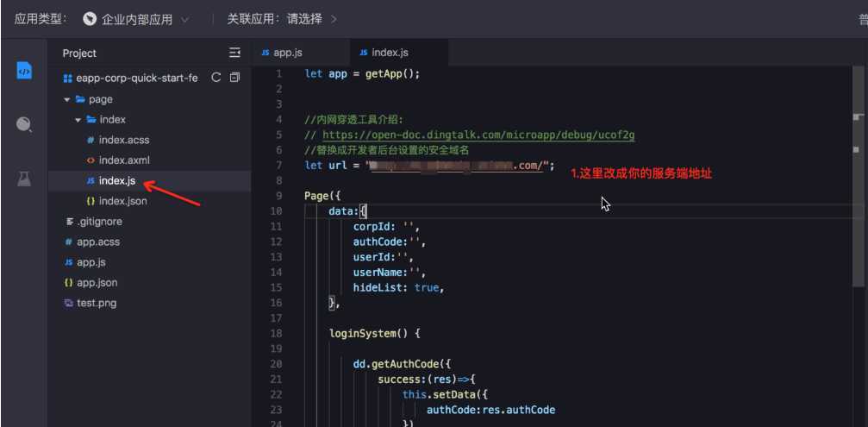Open the flask debug sidebar icon
Image resolution: width=868 pixels, height=427 pixels.
click(x=24, y=179)
